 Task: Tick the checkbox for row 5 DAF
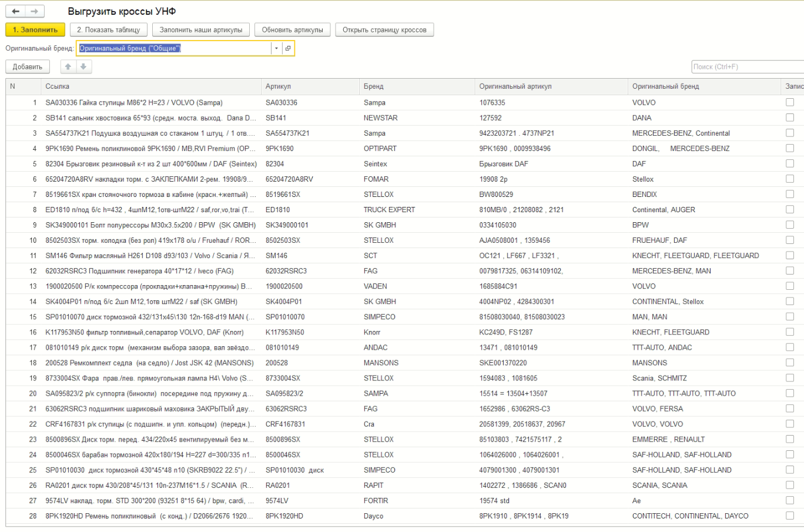(x=790, y=163)
